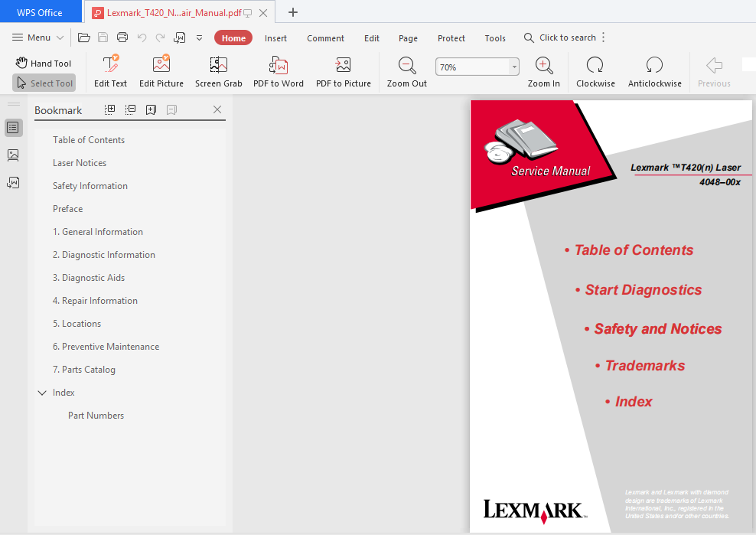Switch to the WPS Office home tab

40,12
